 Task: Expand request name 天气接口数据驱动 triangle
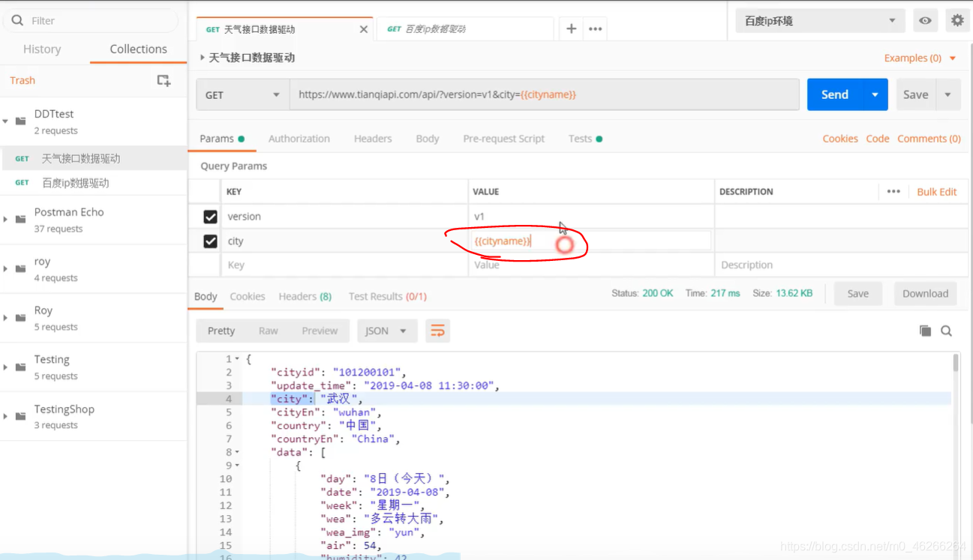pyautogui.click(x=203, y=57)
